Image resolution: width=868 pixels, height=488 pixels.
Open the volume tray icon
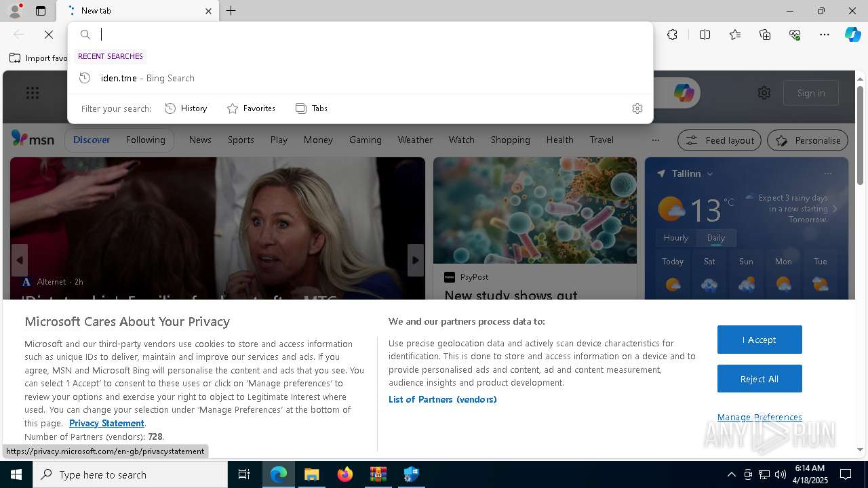(781, 474)
